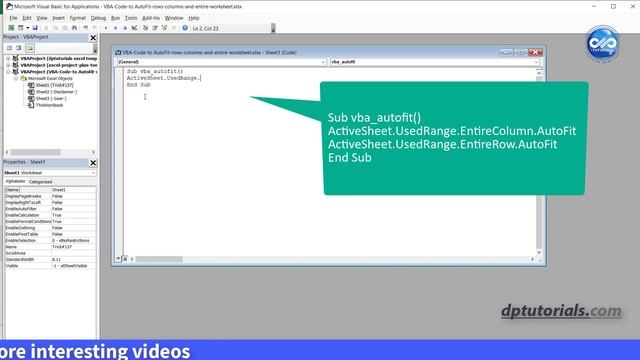This screenshot has height=360, width=640.
Task: Click the Project Explorer toolbar icon
Action: [145, 28]
